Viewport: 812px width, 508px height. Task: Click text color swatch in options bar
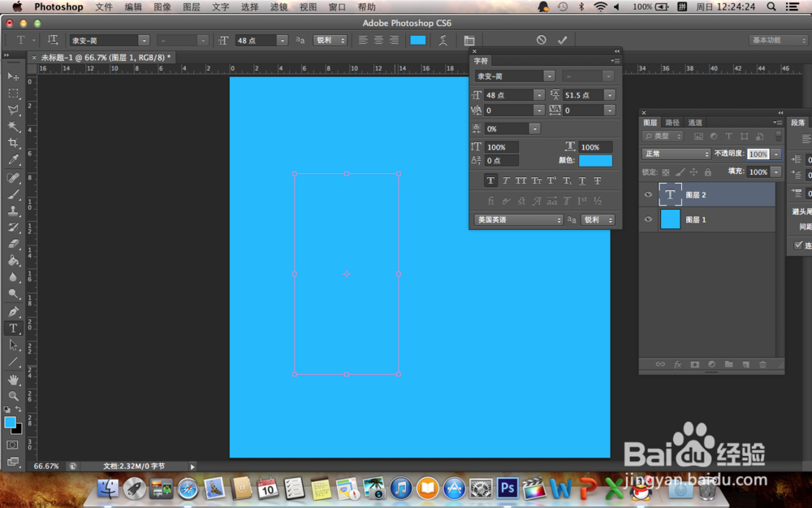coord(418,41)
